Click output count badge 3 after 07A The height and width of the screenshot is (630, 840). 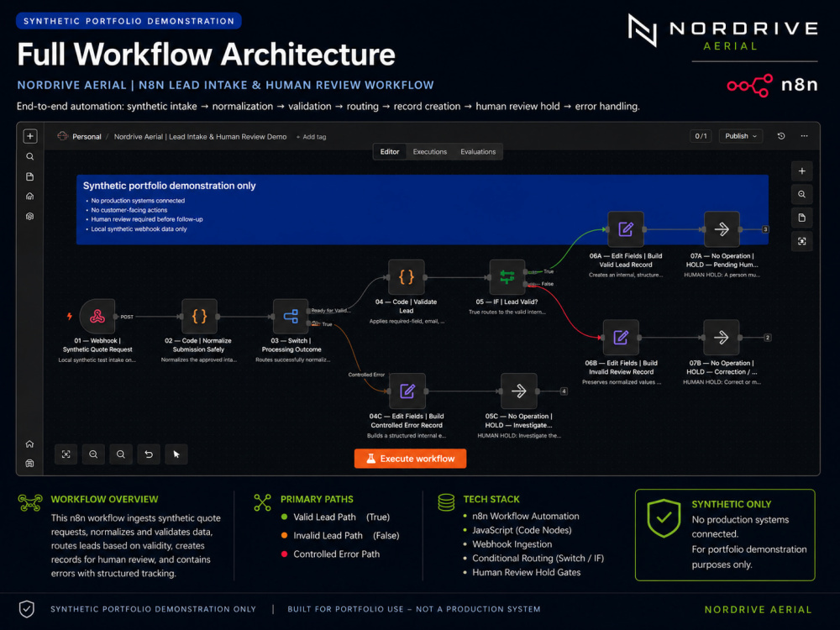point(765,229)
